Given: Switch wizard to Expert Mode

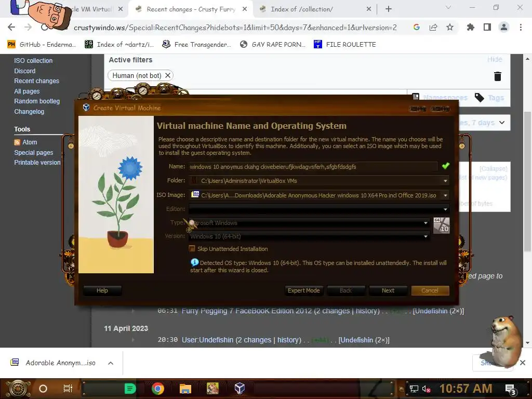Looking at the screenshot, I should tap(303, 290).
